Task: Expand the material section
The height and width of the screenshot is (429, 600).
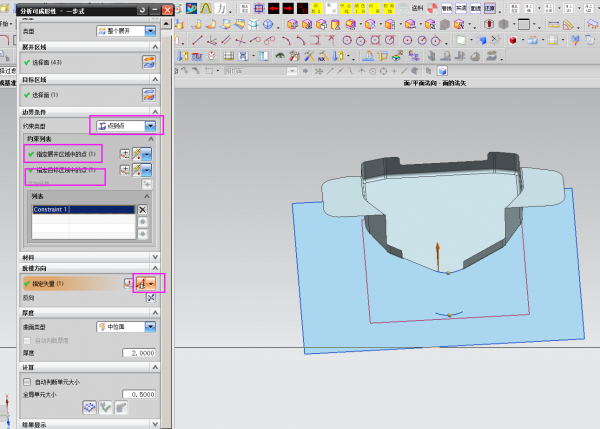Action: pyautogui.click(x=155, y=257)
